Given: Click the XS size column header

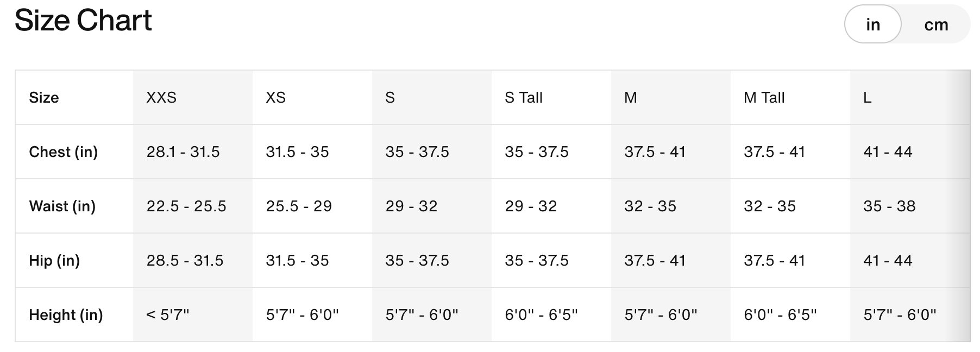Looking at the screenshot, I should (x=275, y=98).
